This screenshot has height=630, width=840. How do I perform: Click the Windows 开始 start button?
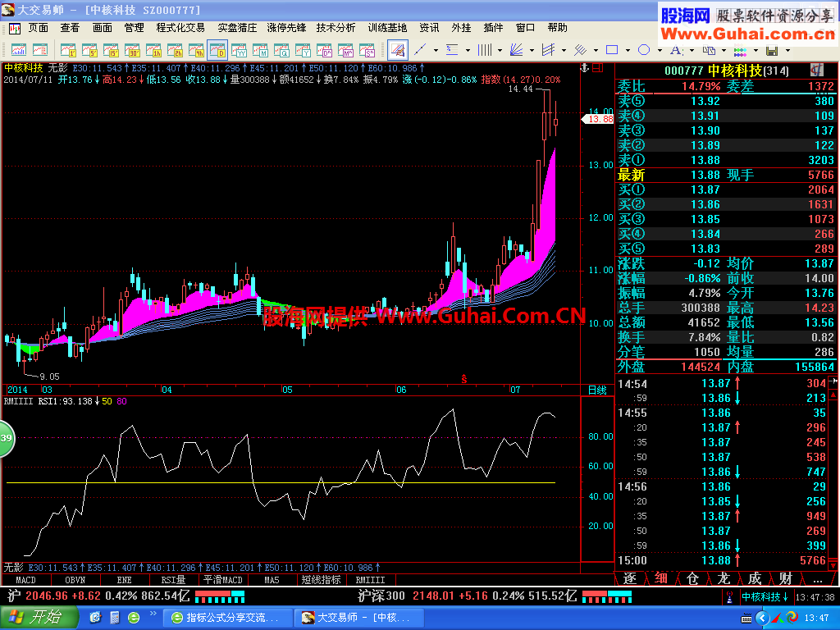[39, 618]
